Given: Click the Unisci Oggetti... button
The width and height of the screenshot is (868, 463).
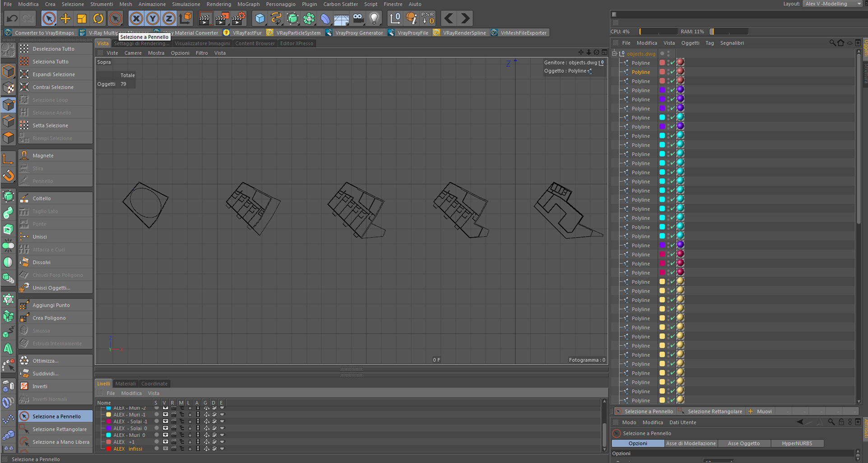Looking at the screenshot, I should 51,288.
